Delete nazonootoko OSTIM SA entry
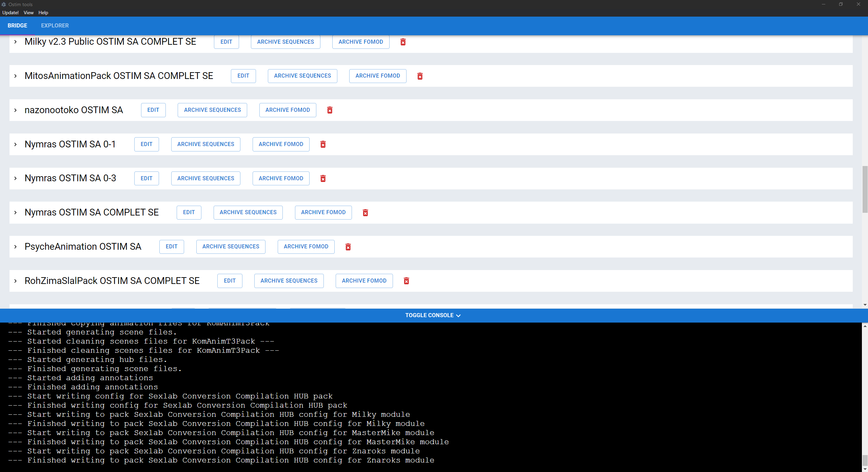The width and height of the screenshot is (868, 472). (x=330, y=110)
